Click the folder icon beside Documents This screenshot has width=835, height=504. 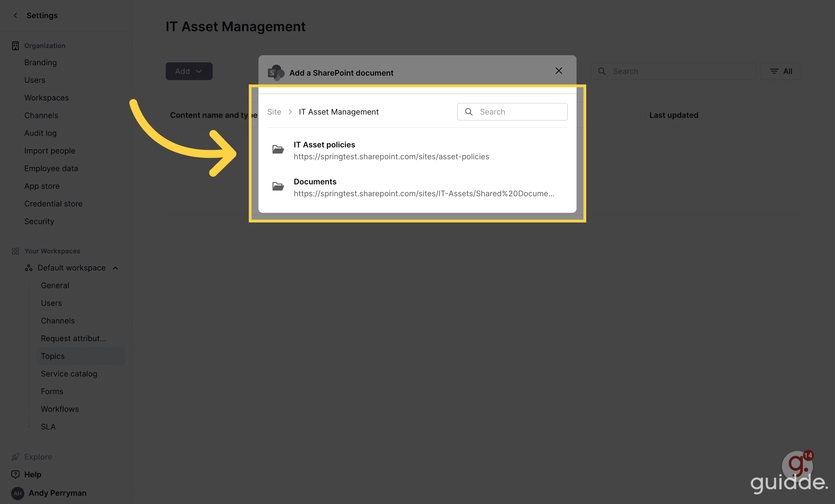[278, 186]
